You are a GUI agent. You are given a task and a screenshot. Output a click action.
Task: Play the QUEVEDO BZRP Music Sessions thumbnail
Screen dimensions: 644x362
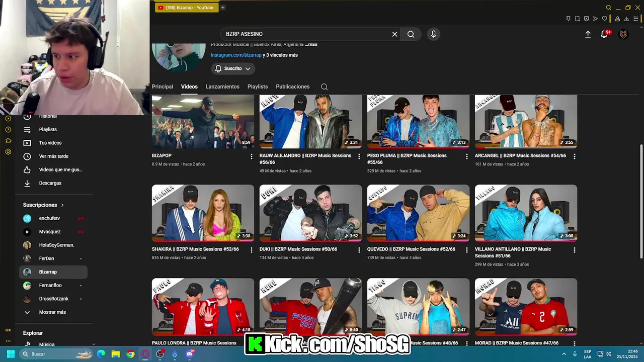(418, 213)
